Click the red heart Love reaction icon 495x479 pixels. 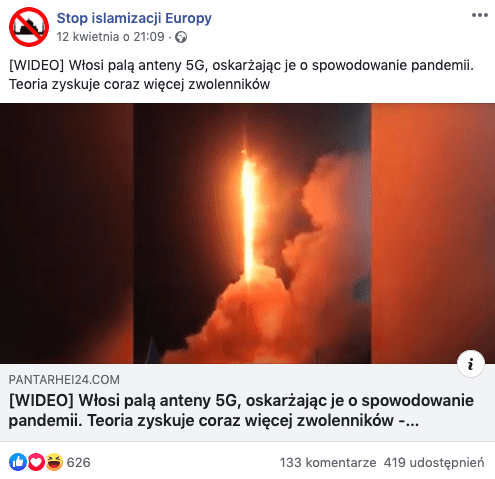36,462
